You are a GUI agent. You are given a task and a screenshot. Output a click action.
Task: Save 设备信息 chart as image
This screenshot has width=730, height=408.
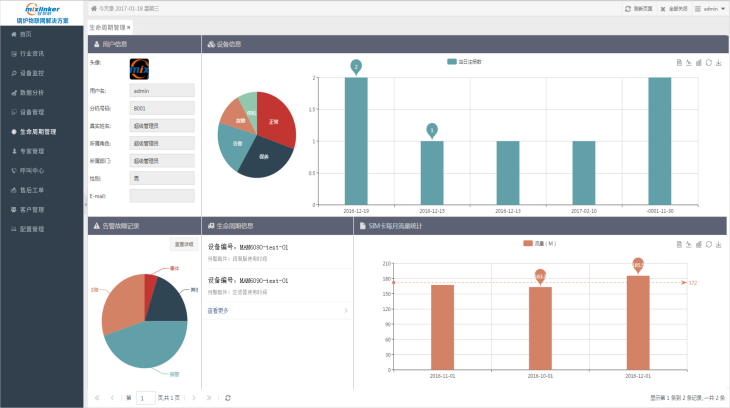(x=719, y=62)
